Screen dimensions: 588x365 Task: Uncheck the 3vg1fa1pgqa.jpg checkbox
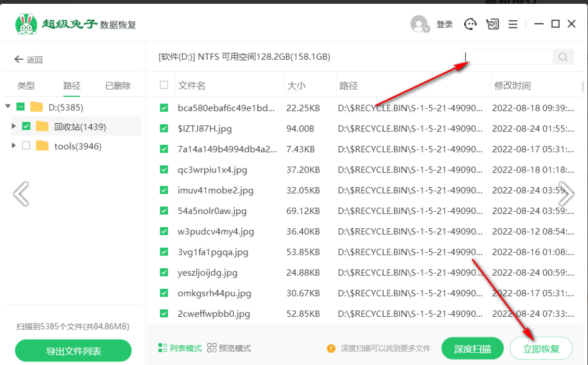[164, 252]
